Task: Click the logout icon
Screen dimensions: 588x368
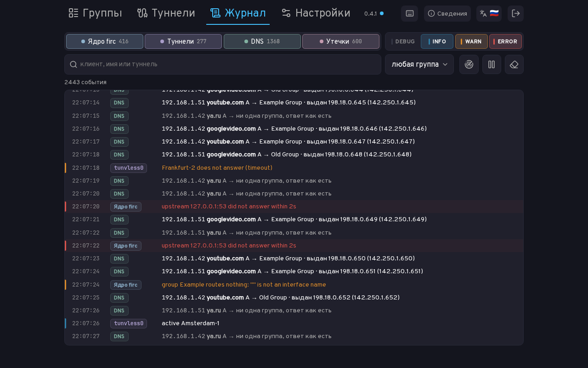Action: 515,13
